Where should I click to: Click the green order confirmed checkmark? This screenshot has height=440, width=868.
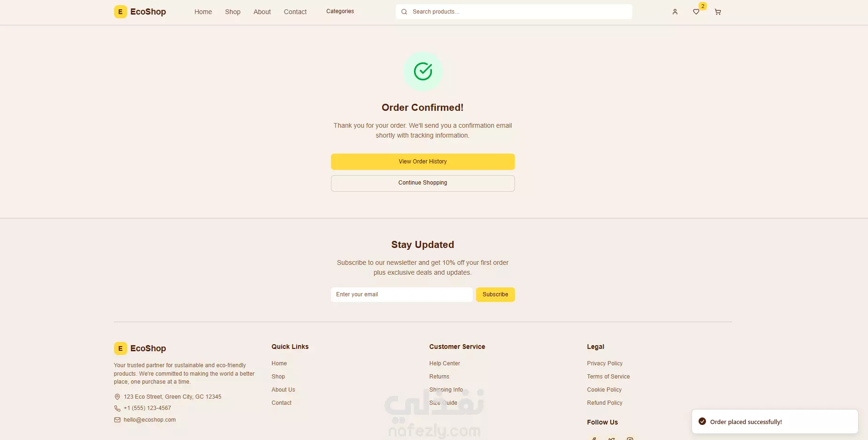[423, 71]
